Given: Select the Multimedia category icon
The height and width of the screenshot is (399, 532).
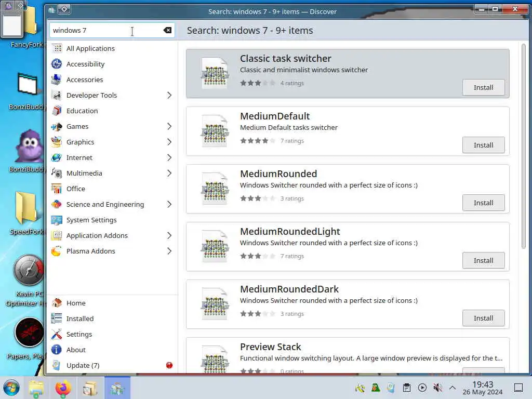Looking at the screenshot, I should click(57, 174).
